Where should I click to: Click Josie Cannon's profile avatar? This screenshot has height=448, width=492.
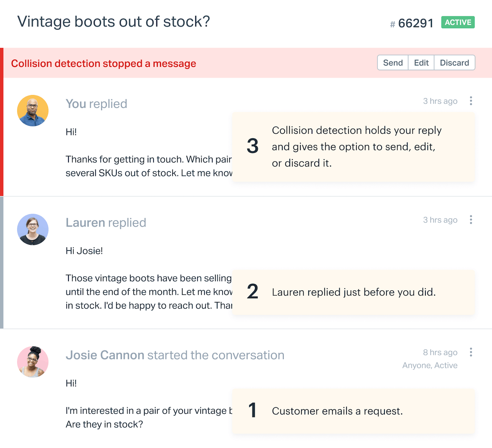pos(33,362)
